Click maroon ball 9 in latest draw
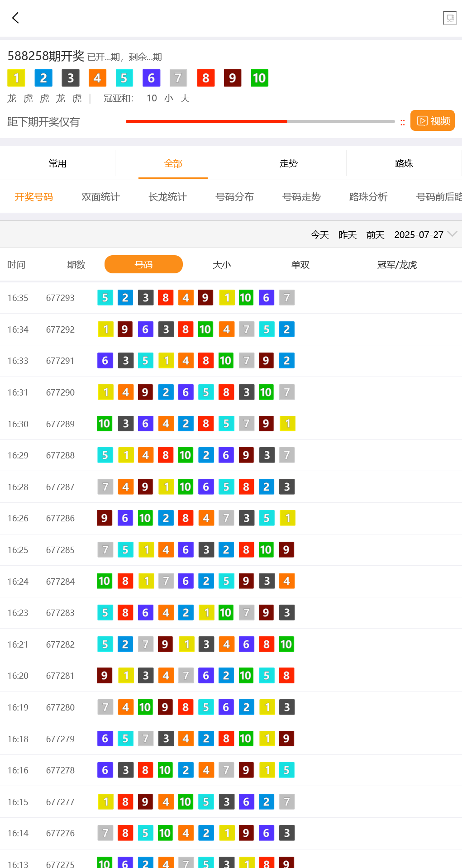 [232, 78]
